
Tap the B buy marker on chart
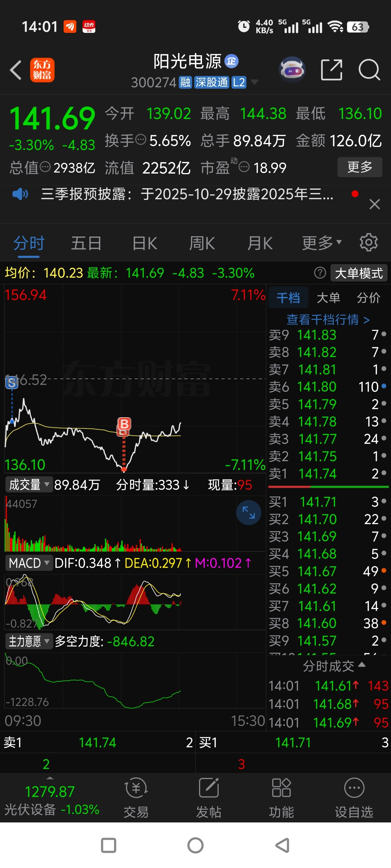click(x=124, y=424)
